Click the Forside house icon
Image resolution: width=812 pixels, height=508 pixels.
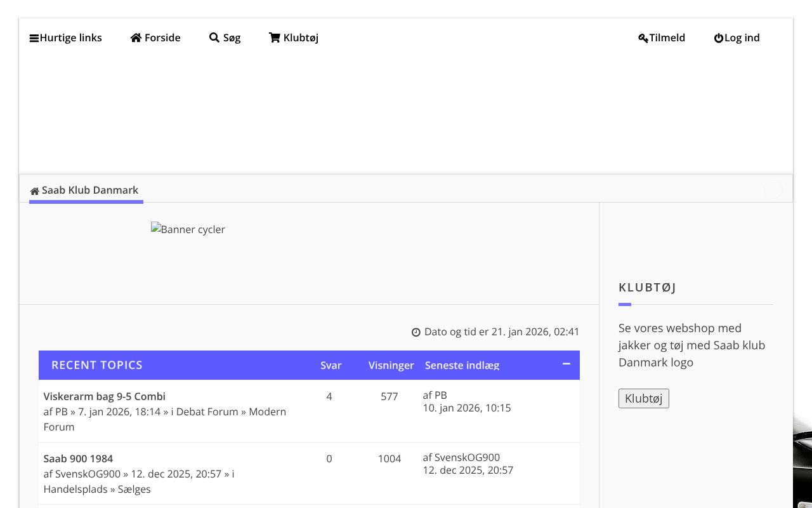point(136,38)
